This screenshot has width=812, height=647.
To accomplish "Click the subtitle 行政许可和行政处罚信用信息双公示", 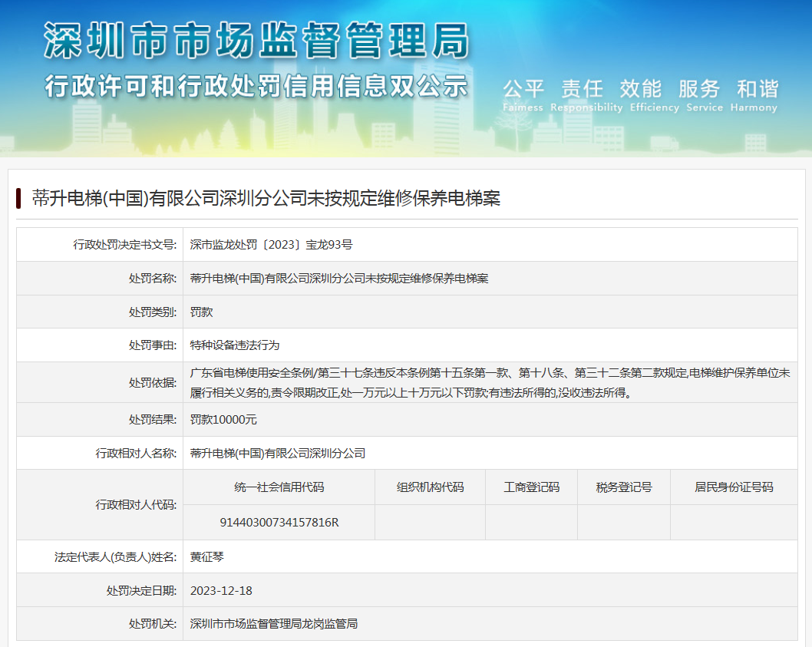I will tap(256, 86).
